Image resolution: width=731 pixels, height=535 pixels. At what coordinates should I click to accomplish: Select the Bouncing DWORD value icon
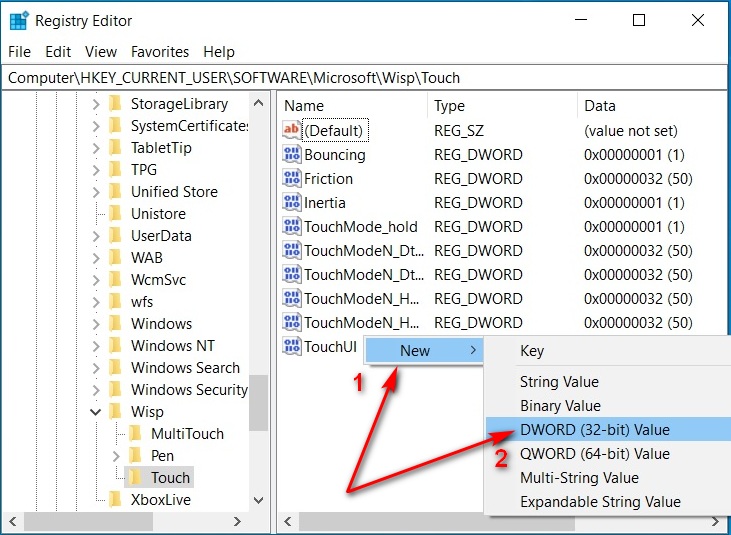tap(292, 154)
